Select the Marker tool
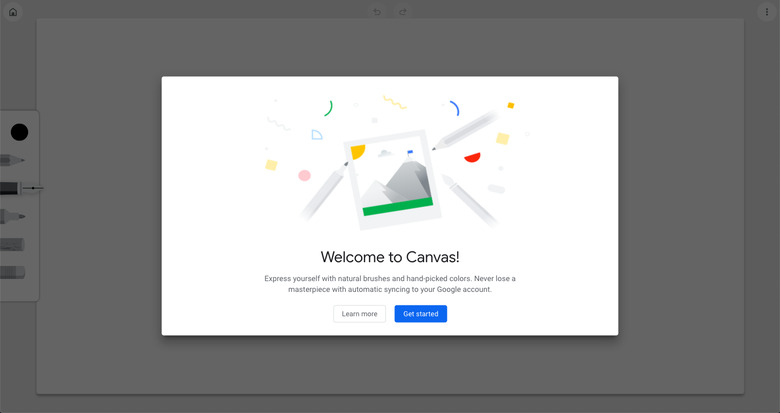The image size is (780, 413). (x=12, y=216)
